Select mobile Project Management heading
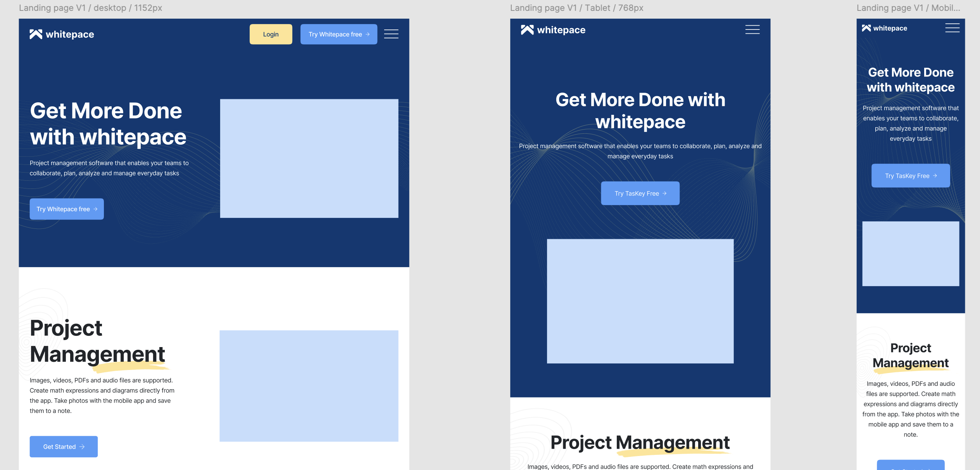The width and height of the screenshot is (980, 470). (911, 355)
